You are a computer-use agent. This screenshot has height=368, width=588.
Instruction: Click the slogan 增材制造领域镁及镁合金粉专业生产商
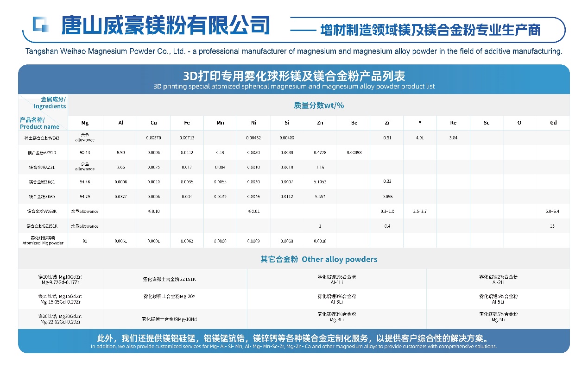tap(430, 30)
